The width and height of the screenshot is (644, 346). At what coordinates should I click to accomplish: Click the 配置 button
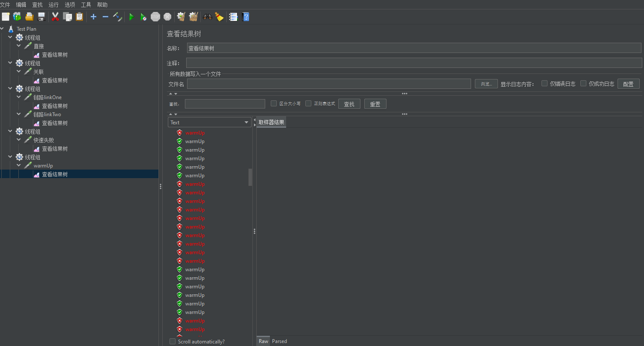click(628, 84)
